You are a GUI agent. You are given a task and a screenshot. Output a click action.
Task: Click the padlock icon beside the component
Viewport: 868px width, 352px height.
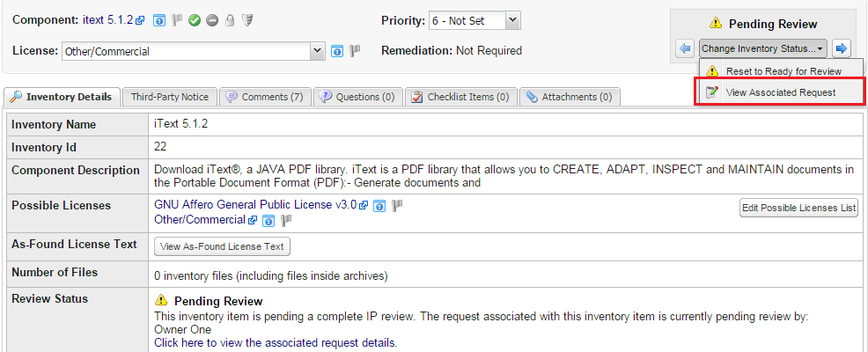(230, 20)
